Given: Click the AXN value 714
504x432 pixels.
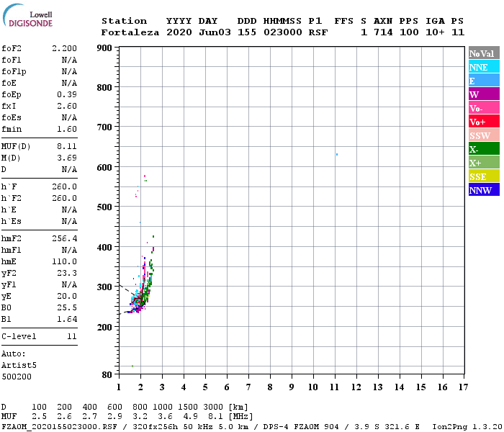Looking at the screenshot, I should click(x=383, y=32).
